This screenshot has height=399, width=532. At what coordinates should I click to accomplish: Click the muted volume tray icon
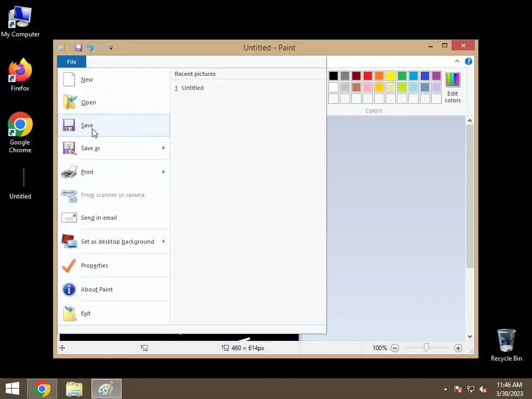(x=483, y=389)
